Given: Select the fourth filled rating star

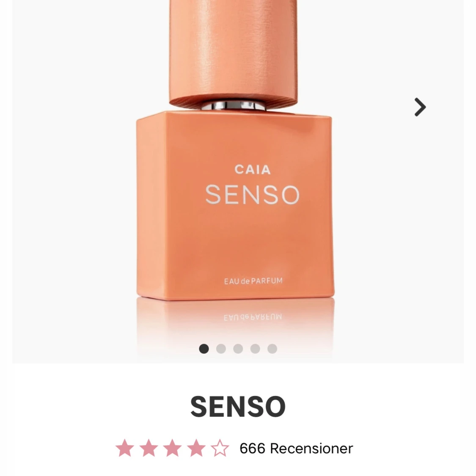Looking at the screenshot, I should (x=196, y=448).
